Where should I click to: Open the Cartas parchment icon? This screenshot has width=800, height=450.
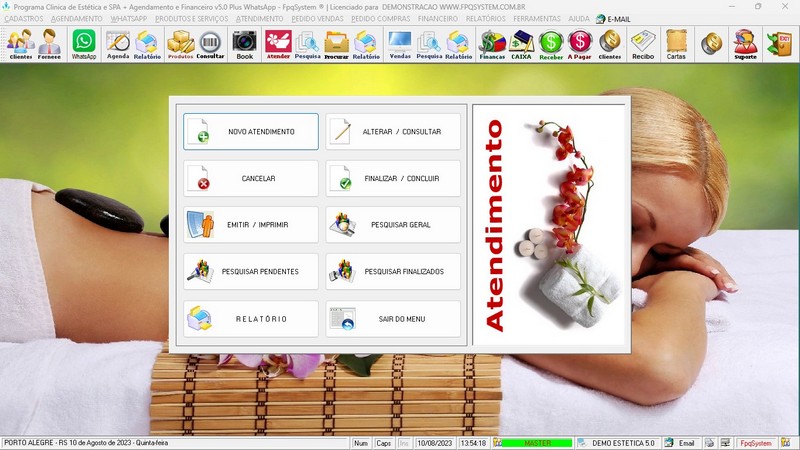676,44
